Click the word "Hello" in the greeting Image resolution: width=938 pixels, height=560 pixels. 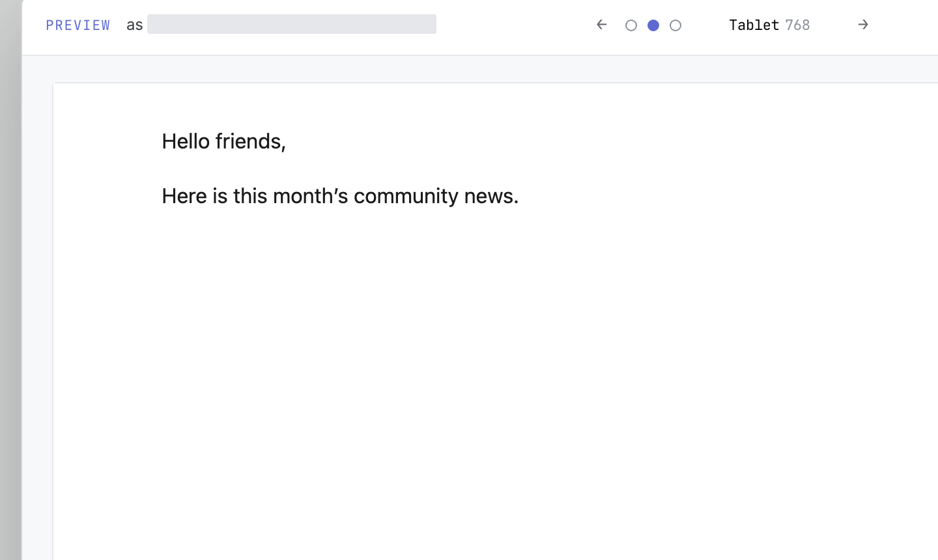click(186, 141)
